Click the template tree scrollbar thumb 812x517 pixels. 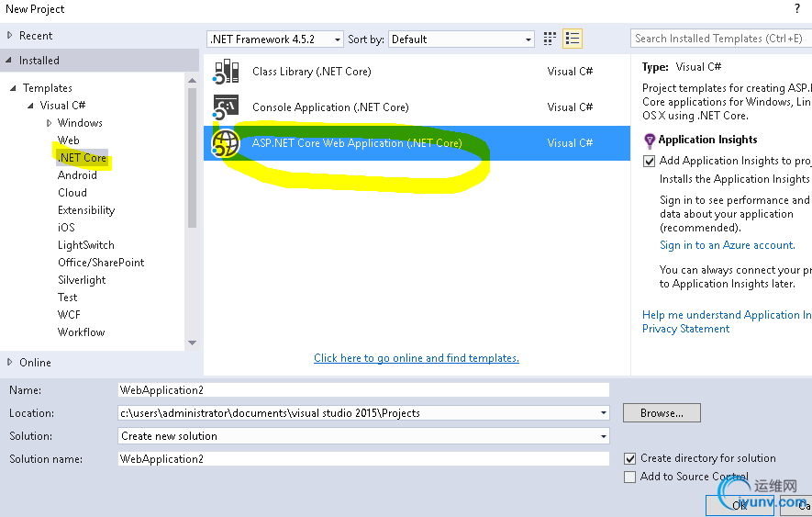point(192,158)
